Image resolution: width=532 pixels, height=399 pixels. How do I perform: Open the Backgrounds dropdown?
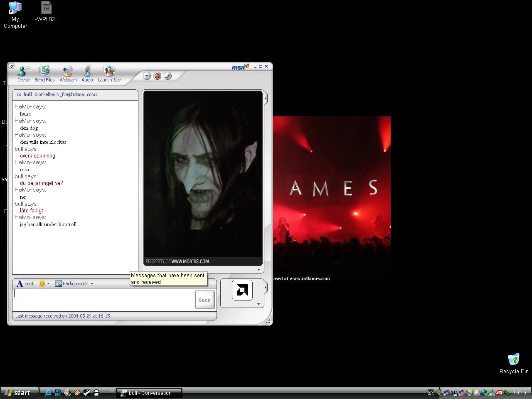point(74,283)
